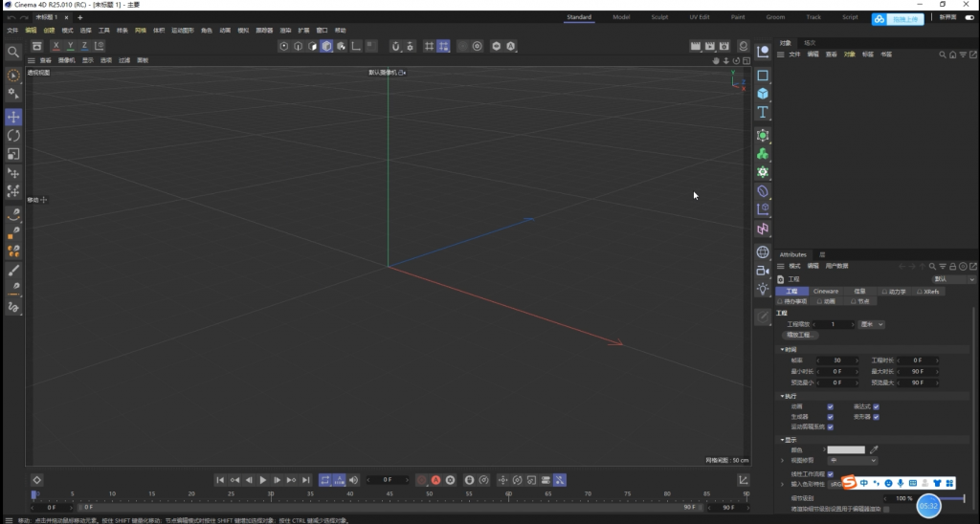The width and height of the screenshot is (980, 524).
Task: Click the play forward button
Action: coord(263,480)
